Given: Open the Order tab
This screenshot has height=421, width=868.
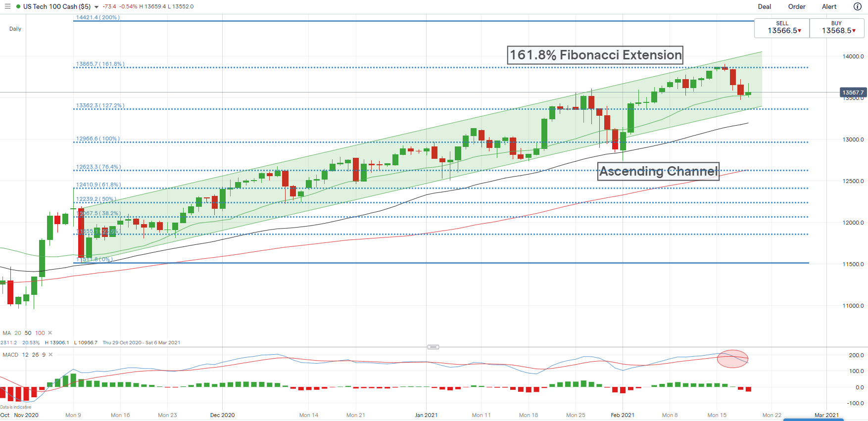Looking at the screenshot, I should click(x=797, y=6).
